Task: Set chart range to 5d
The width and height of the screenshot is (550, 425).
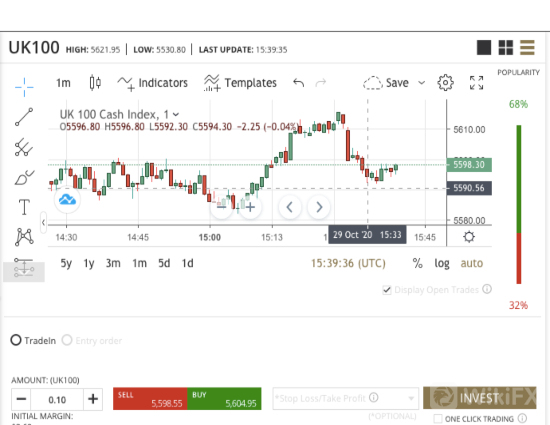Action: (164, 263)
